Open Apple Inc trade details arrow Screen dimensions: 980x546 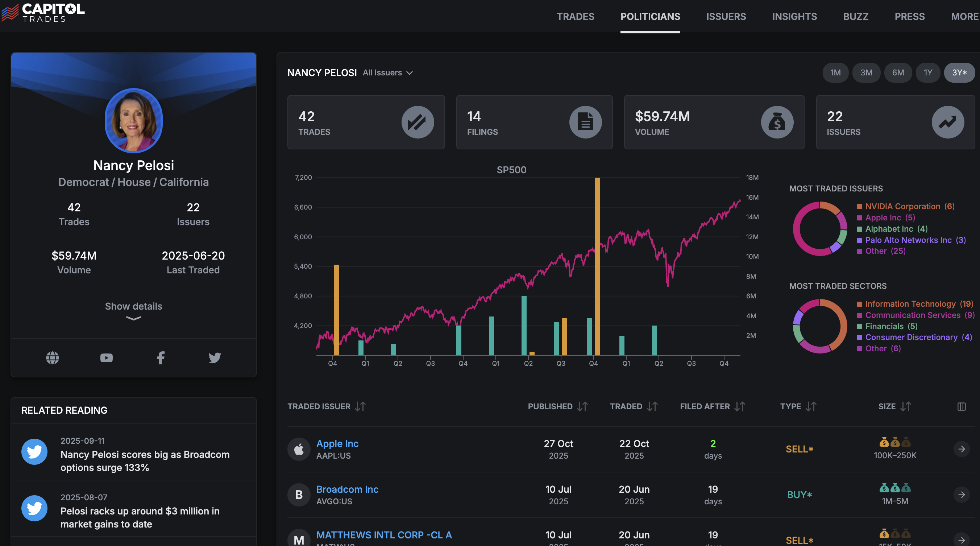click(x=962, y=449)
